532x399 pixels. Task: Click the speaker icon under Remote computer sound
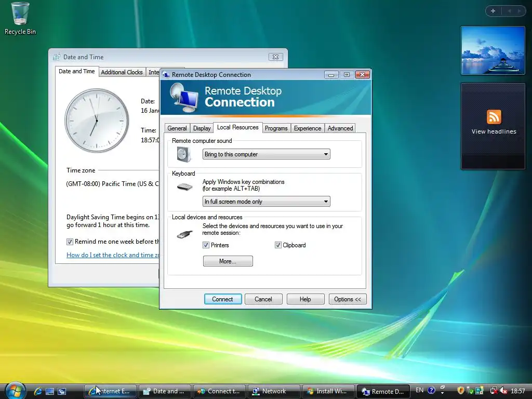point(184,154)
